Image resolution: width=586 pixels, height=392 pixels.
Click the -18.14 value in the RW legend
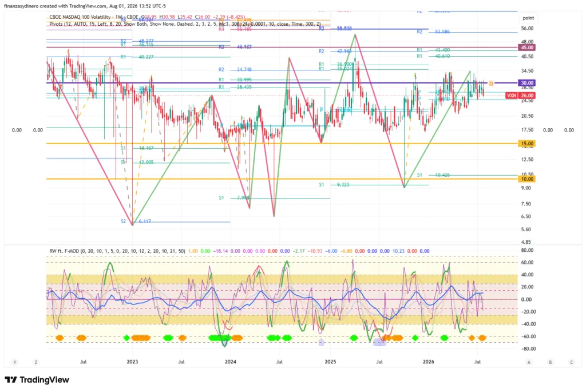coord(220,251)
